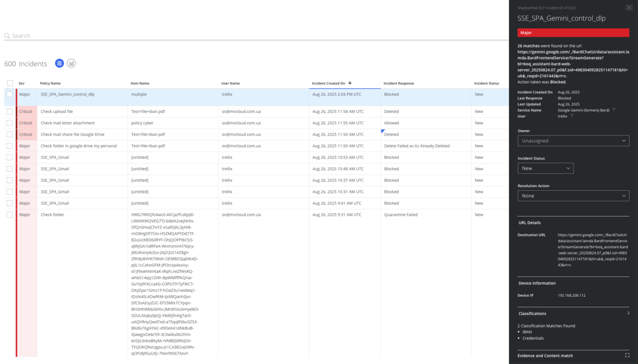
Task: Open the Check mail share file Google Drive incident
Action: 72,134
